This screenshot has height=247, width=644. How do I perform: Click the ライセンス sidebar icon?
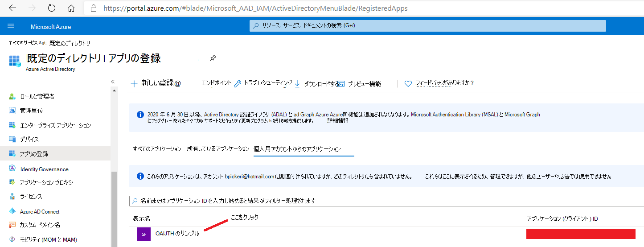pyautogui.click(x=12, y=196)
